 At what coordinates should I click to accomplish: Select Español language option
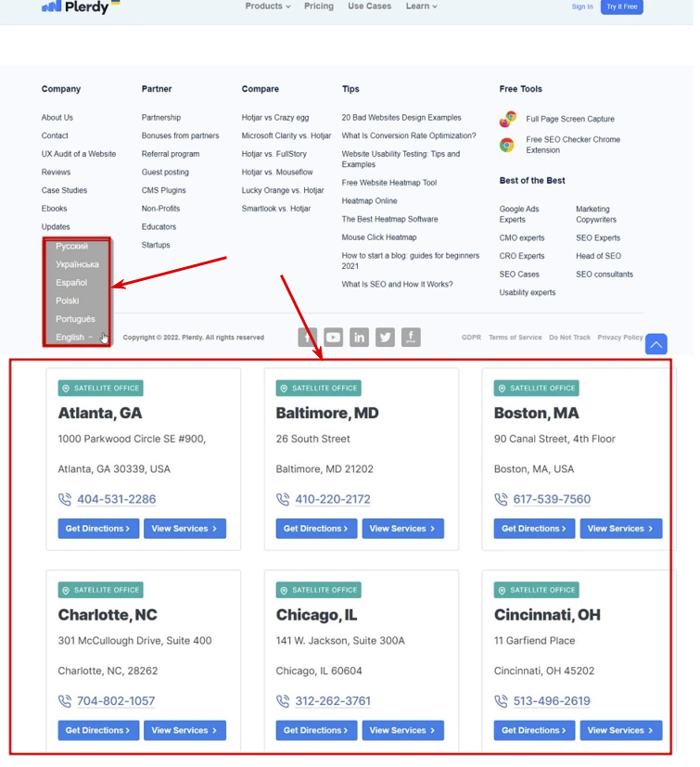click(71, 283)
